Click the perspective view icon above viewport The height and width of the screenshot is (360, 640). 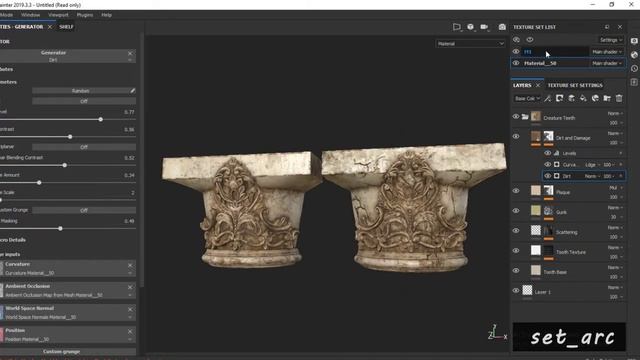(457, 27)
